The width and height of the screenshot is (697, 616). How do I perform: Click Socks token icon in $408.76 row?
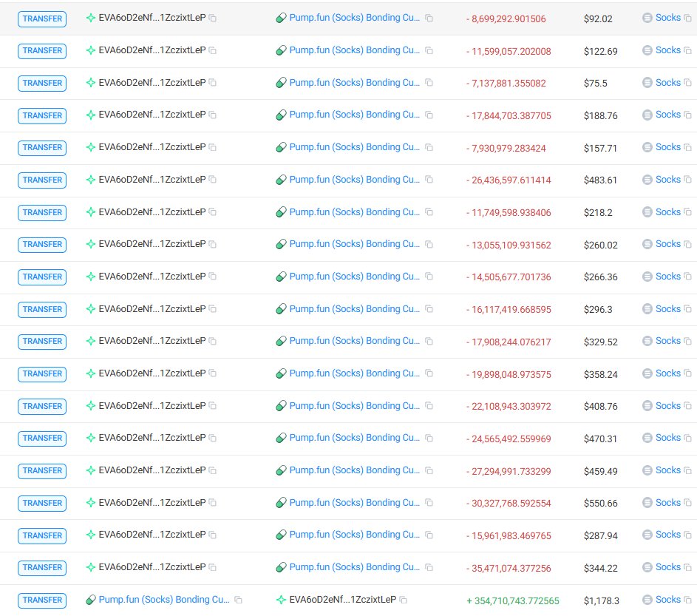point(647,406)
